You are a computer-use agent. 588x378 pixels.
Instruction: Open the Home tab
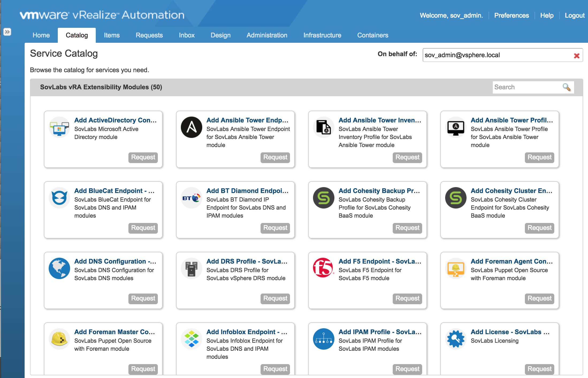41,35
